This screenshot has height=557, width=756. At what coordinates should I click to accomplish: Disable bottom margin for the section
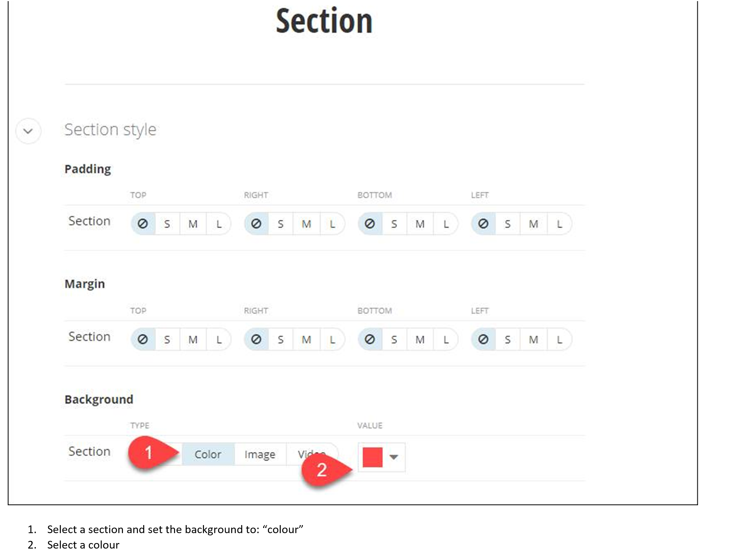(x=371, y=339)
